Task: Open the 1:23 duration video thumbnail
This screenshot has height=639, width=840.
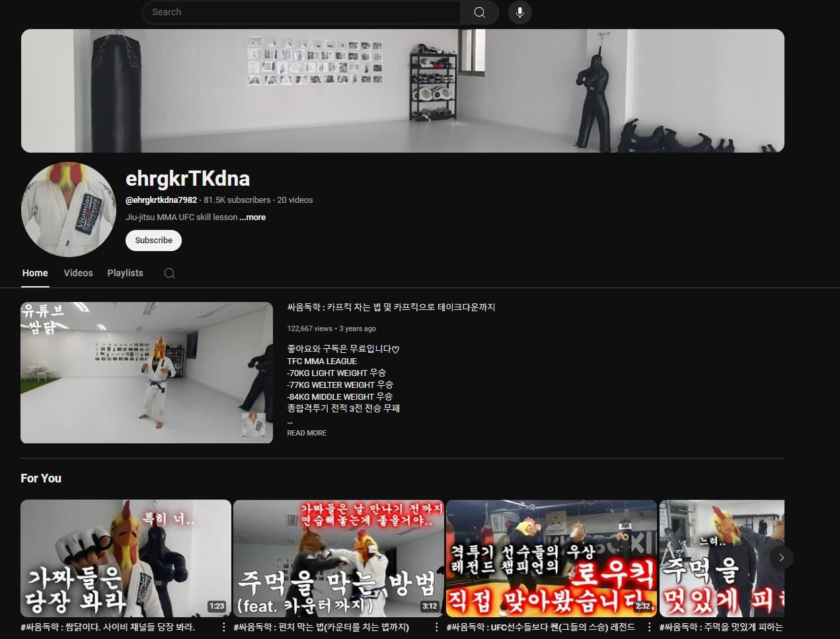Action: 126,558
